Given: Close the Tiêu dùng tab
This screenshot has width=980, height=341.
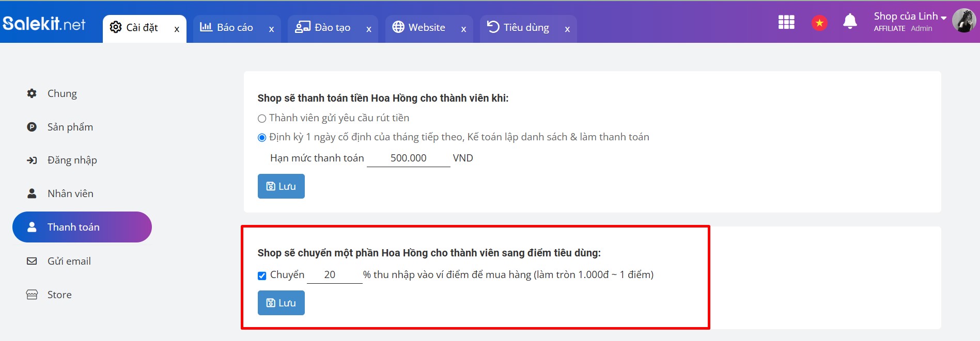Looking at the screenshot, I should coord(567,29).
